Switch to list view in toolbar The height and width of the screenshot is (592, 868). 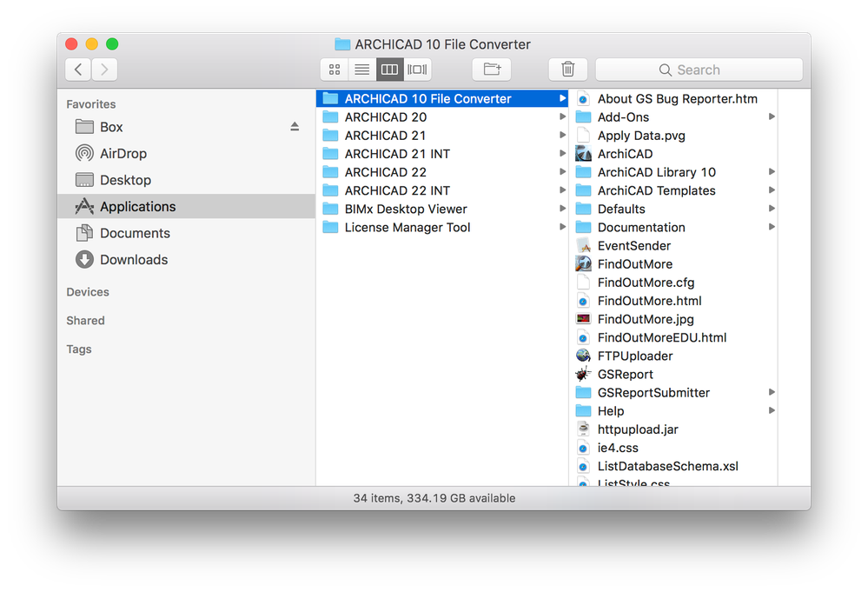click(362, 70)
